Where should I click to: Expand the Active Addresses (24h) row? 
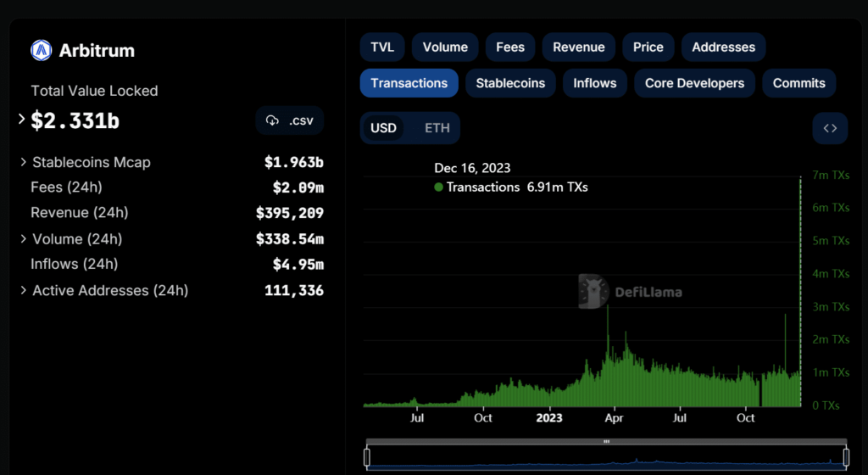pos(23,290)
